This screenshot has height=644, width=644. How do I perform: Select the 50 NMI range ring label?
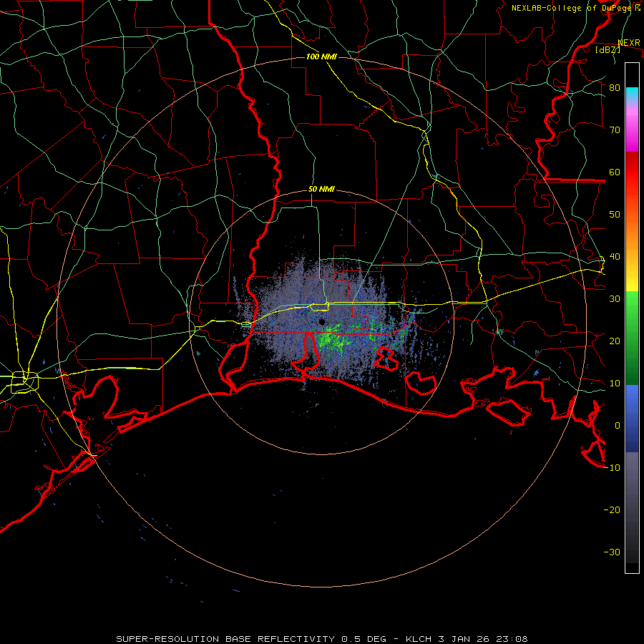coord(321,190)
